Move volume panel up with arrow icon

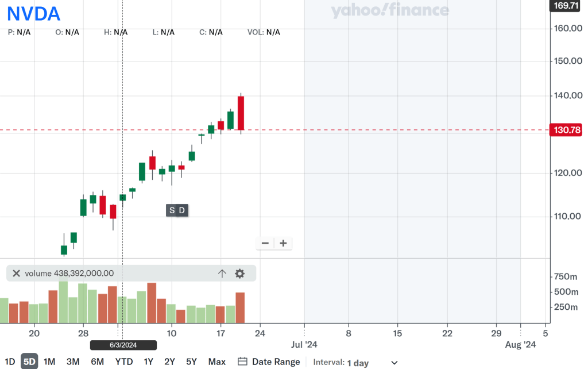pyautogui.click(x=222, y=274)
